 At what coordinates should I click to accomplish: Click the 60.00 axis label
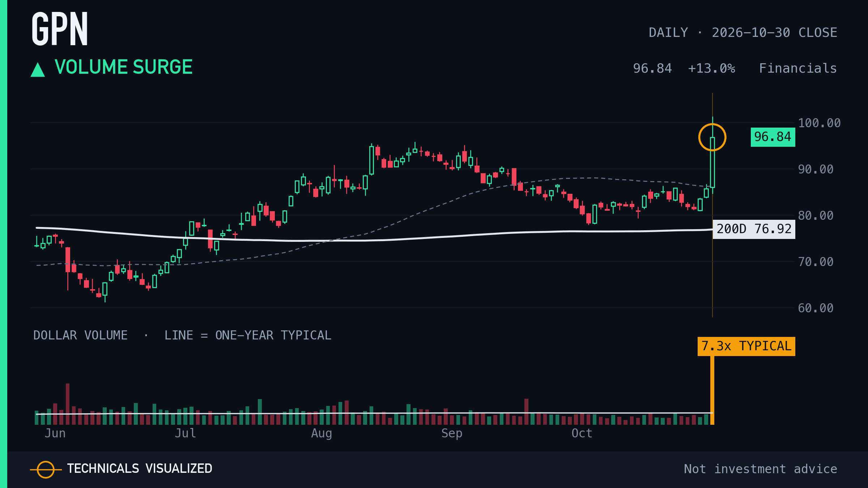coord(816,308)
